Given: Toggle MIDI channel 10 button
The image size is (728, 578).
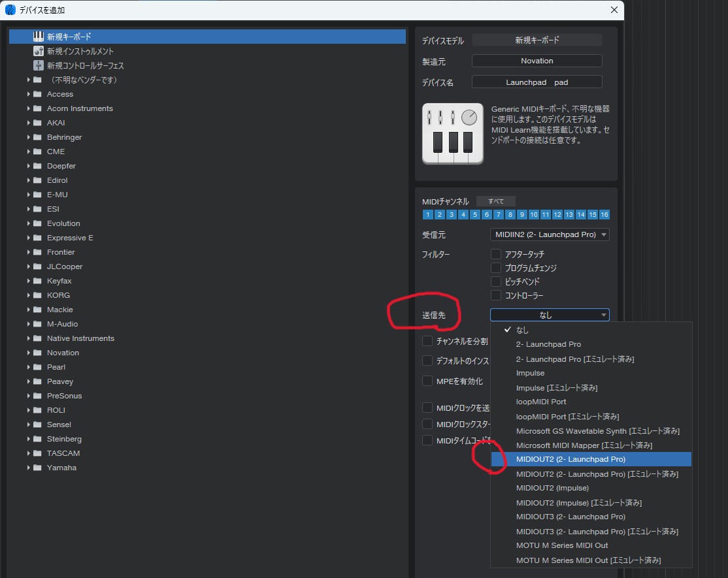Looking at the screenshot, I should (533, 215).
